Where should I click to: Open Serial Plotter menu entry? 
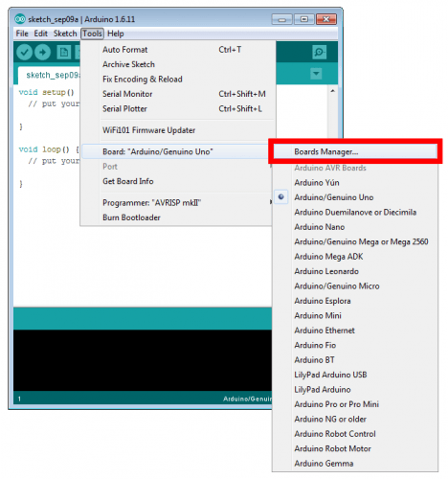tap(178, 108)
